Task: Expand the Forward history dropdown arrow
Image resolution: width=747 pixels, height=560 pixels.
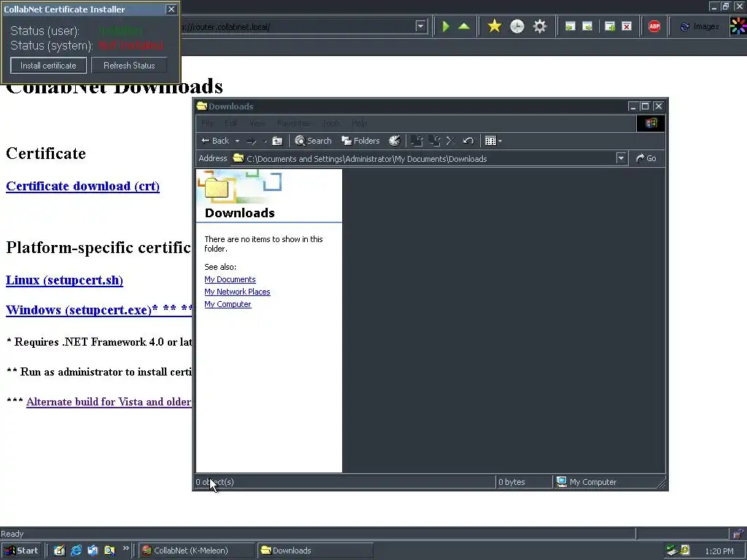Action: click(x=265, y=141)
